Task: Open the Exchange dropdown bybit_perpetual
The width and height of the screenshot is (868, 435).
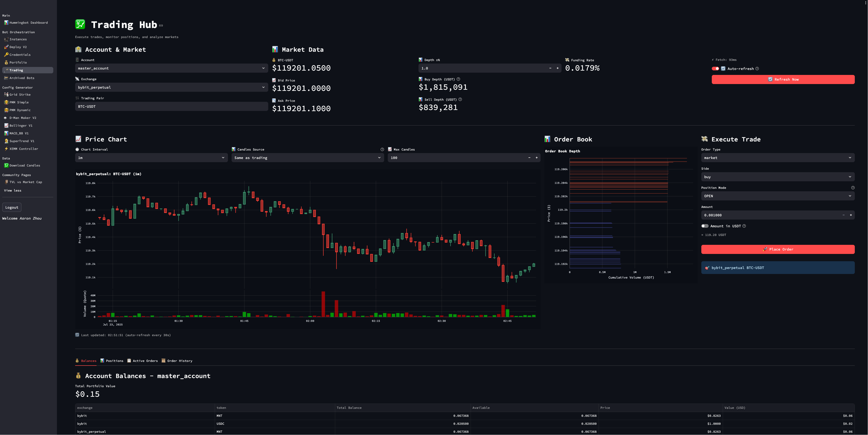Action: pos(171,87)
